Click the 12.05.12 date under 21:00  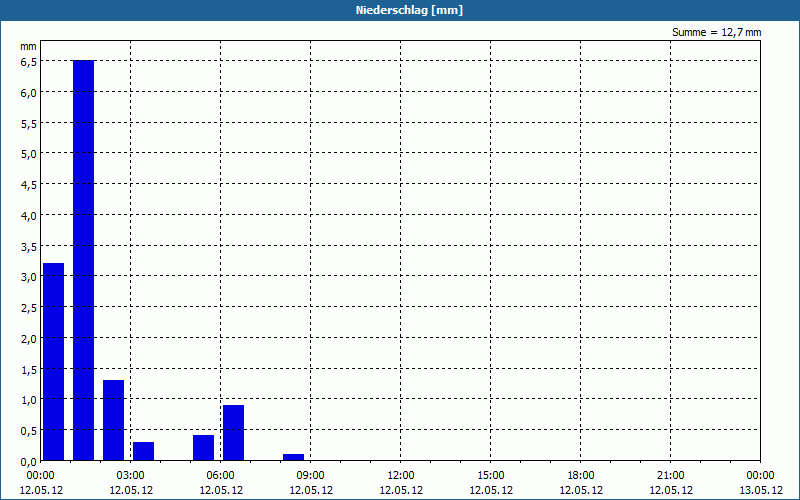point(671,491)
